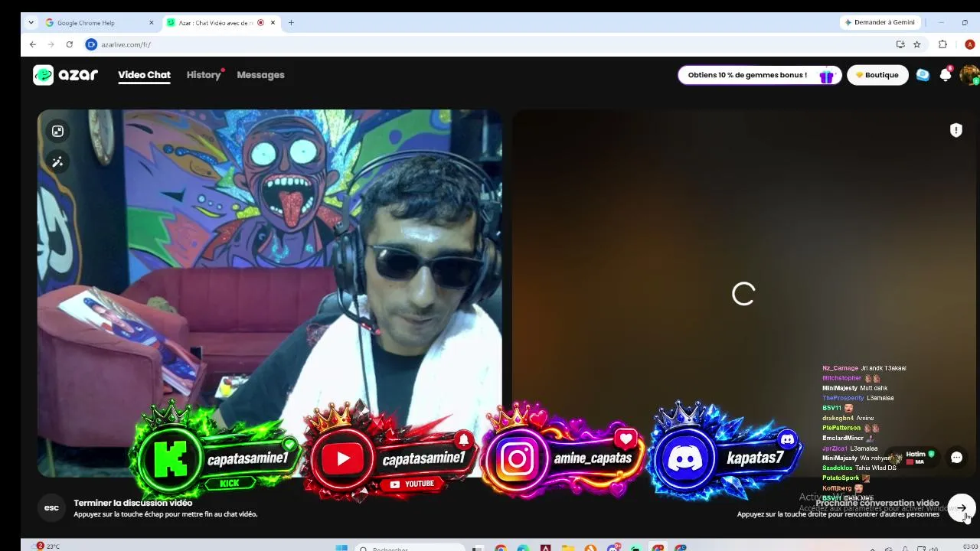This screenshot has height=551, width=980.
Task: Switch to the Google Chrome Help tab
Action: pyautogui.click(x=98, y=23)
